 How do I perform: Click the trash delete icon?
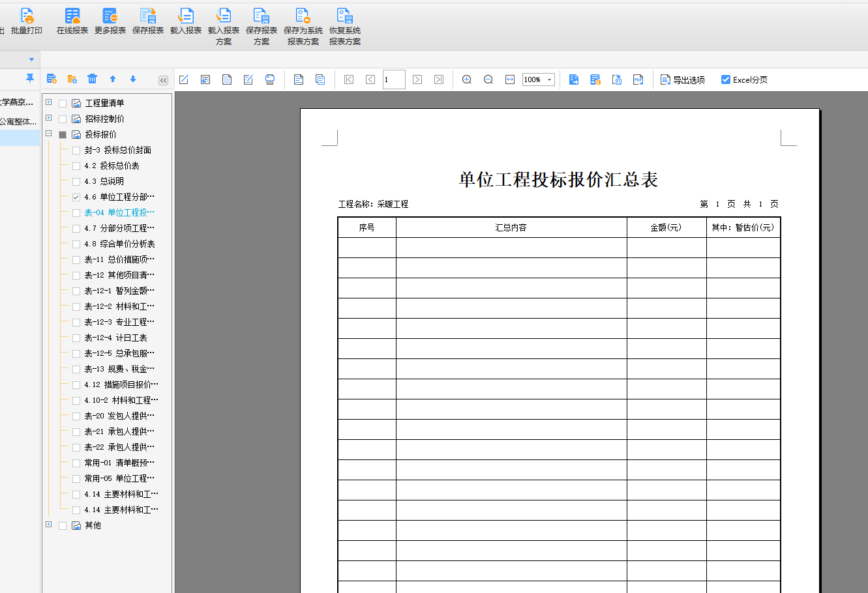coord(93,79)
